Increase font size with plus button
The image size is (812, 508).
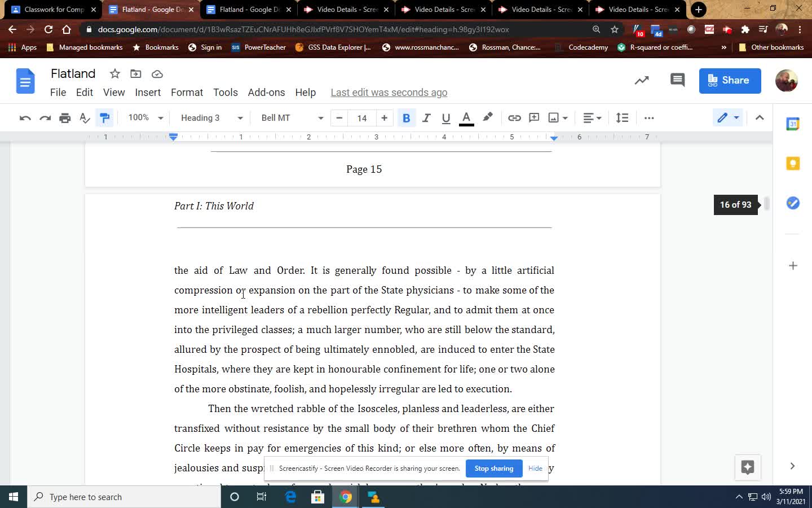pos(384,118)
